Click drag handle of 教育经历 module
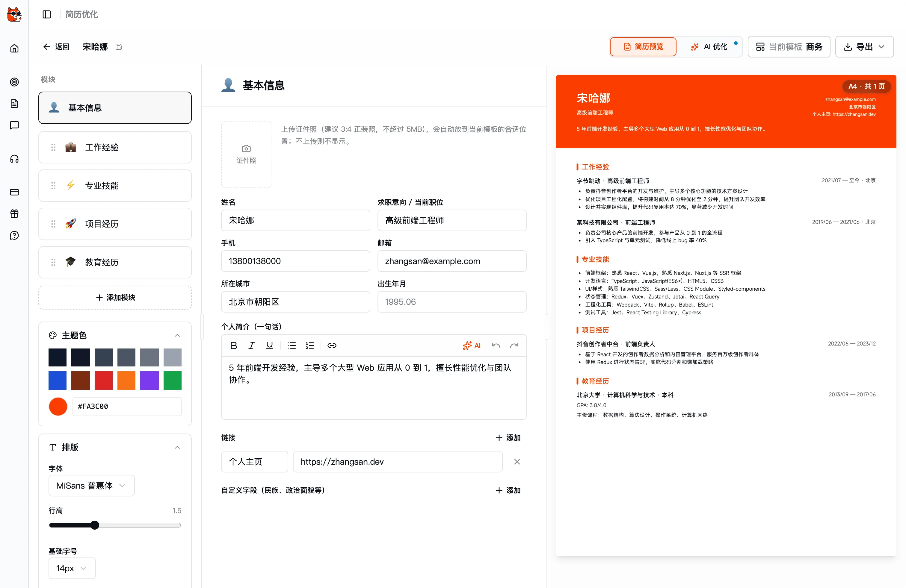Image resolution: width=906 pixels, height=588 pixels. click(x=53, y=262)
